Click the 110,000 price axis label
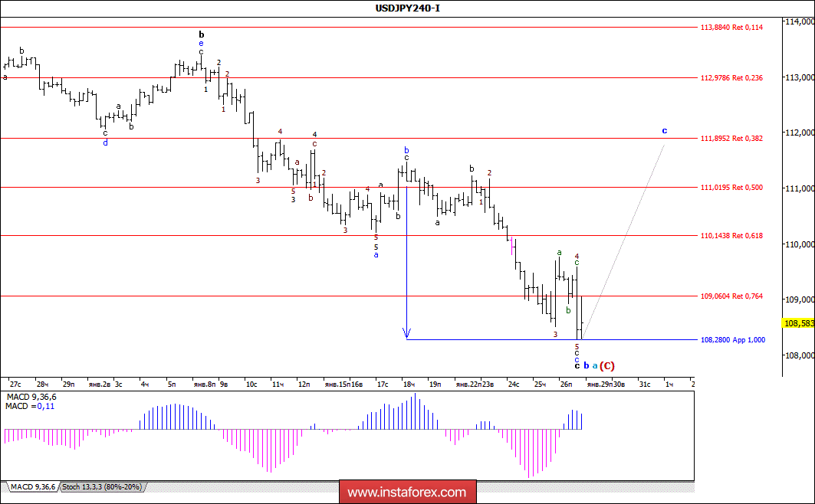 coord(800,244)
